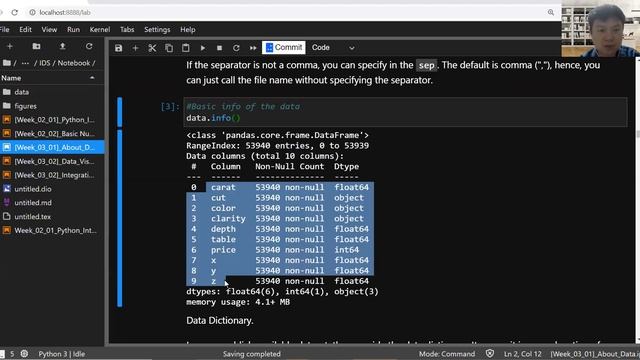Viewport: 640px width, 360px height.
Task: Cut the selected cell with scissors icon
Action: tap(152, 48)
